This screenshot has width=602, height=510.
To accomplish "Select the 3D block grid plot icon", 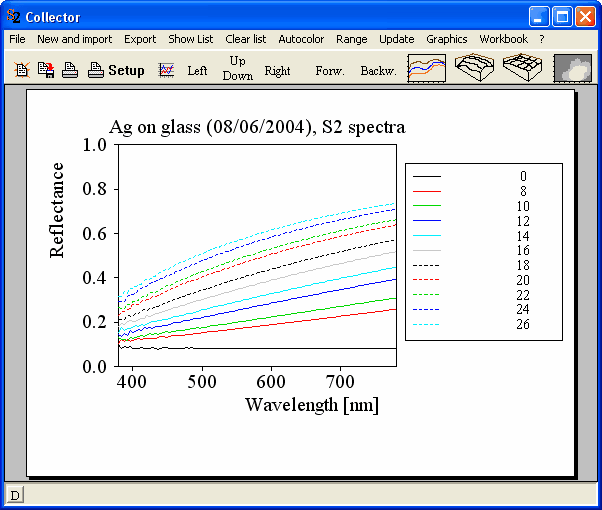I will click(522, 68).
